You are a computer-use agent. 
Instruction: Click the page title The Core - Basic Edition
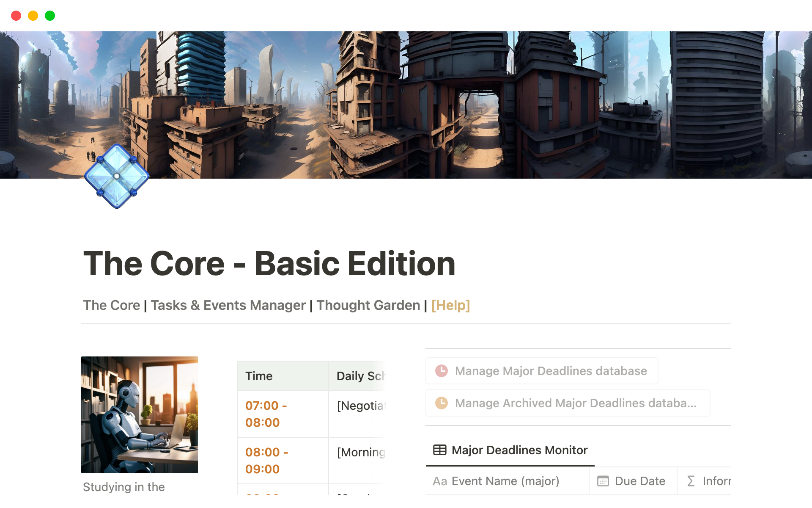coord(269,263)
